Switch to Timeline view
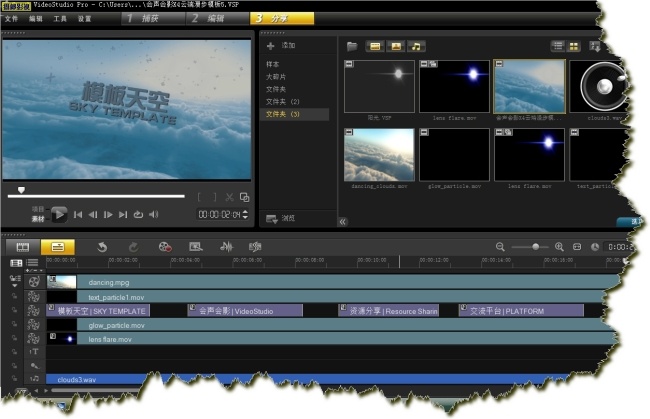 click(58, 247)
